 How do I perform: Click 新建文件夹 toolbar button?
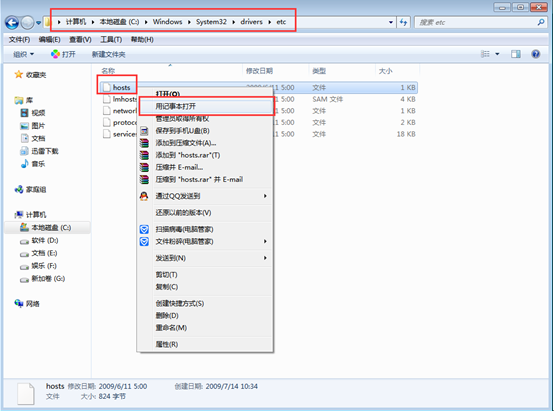108,54
